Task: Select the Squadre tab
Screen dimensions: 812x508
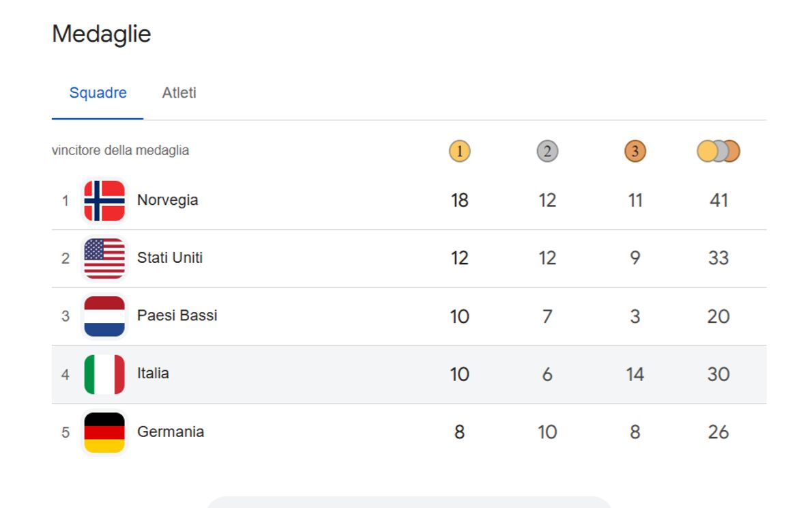Action: 98,93
